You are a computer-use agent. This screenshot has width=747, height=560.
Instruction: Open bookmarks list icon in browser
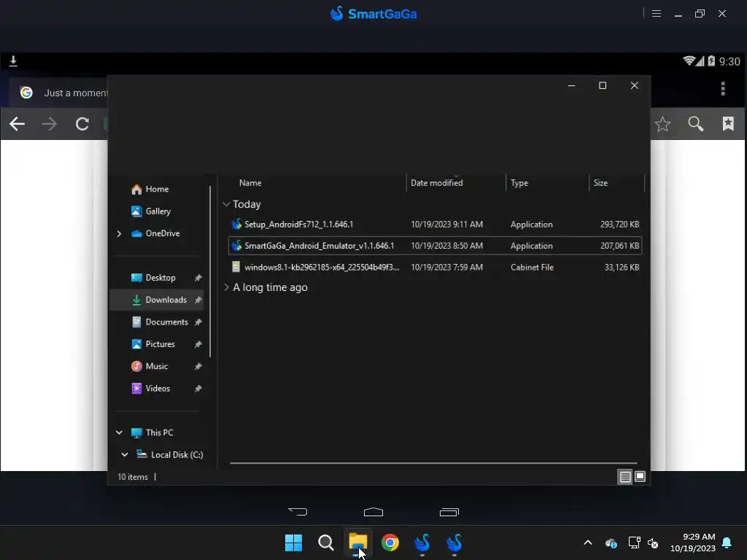[x=728, y=124]
